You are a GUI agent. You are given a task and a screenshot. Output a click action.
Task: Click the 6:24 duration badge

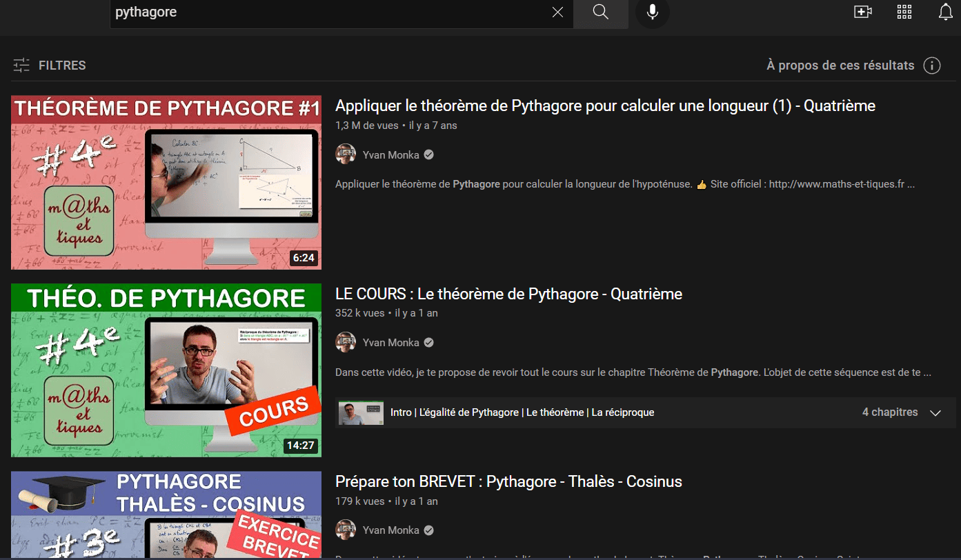click(304, 258)
